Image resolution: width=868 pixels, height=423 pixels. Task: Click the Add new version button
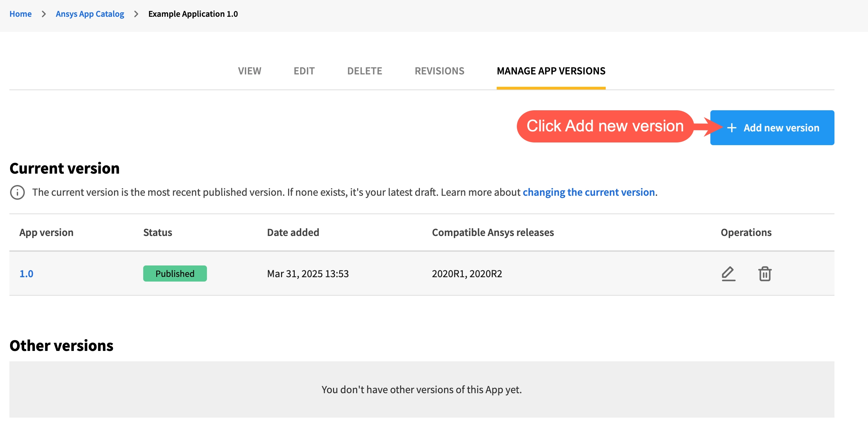coord(772,128)
